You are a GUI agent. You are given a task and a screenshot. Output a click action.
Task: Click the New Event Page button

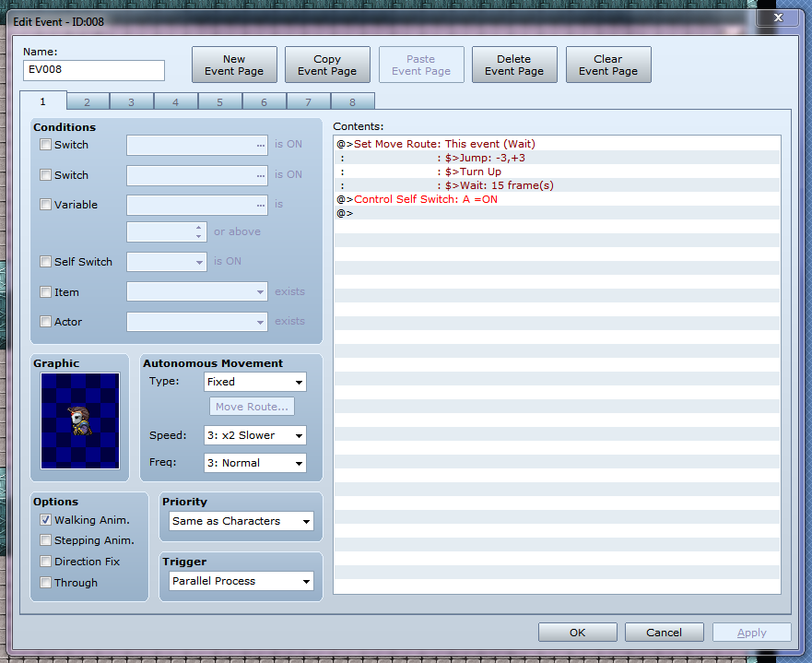tap(234, 65)
